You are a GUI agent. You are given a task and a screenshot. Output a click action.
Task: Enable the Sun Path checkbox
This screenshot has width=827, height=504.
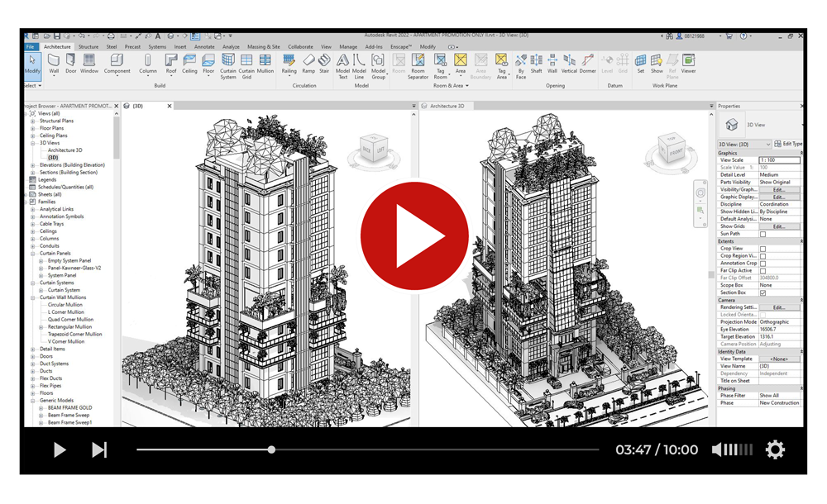pos(762,235)
